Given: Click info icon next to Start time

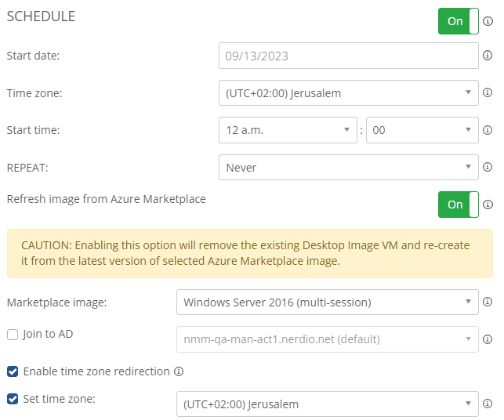Looking at the screenshot, I should click(488, 130).
